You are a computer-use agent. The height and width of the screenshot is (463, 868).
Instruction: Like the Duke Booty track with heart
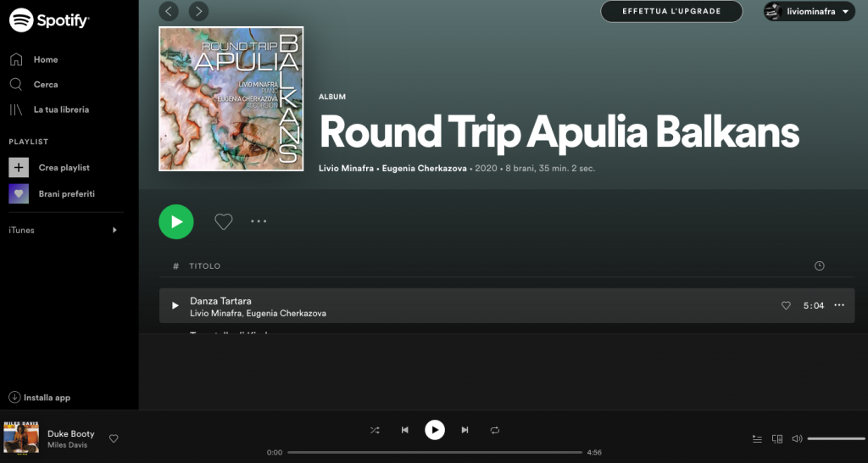(x=114, y=438)
